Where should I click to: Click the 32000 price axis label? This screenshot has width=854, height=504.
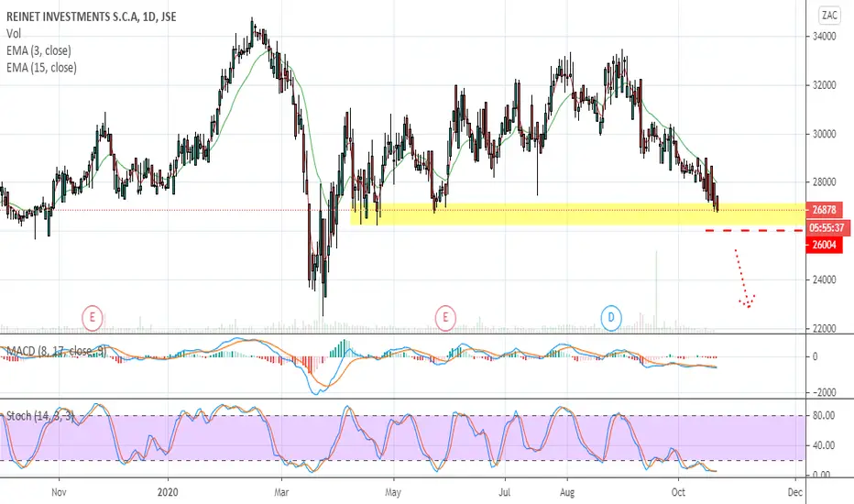[x=824, y=85]
